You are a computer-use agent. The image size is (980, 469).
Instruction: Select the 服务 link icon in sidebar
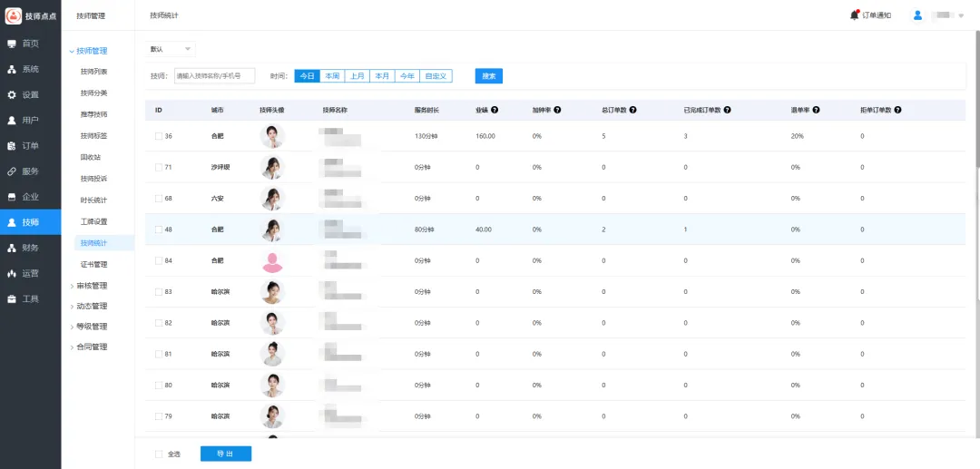click(x=12, y=171)
